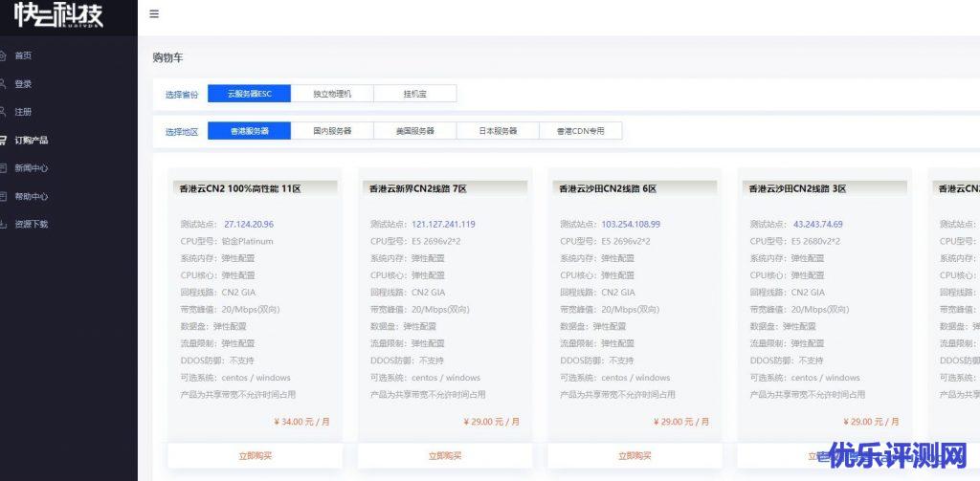This screenshot has width=980, height=481.
Task: Click 立即购买 for 香港云CN2 高性能 11区
Action: point(256,456)
